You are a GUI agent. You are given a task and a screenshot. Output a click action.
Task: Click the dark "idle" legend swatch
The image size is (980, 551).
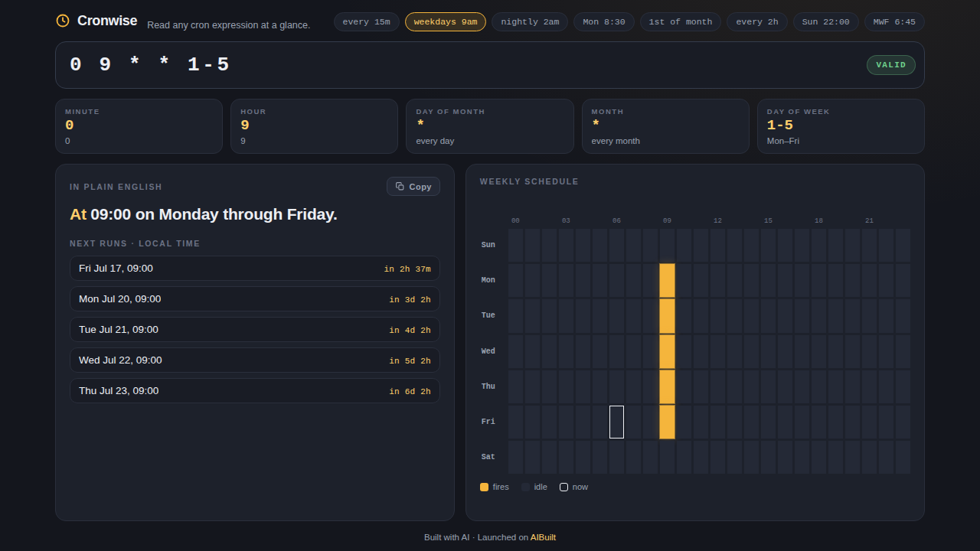[x=525, y=487]
